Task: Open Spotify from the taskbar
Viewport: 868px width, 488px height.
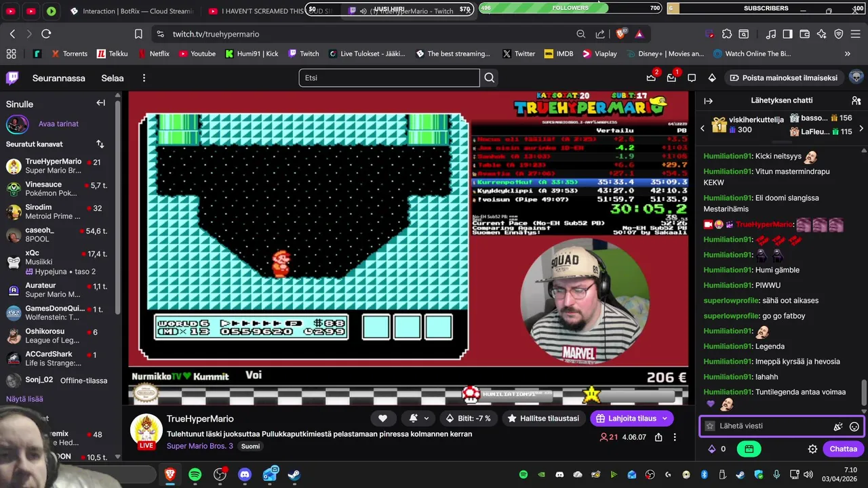Action: pyautogui.click(x=195, y=474)
